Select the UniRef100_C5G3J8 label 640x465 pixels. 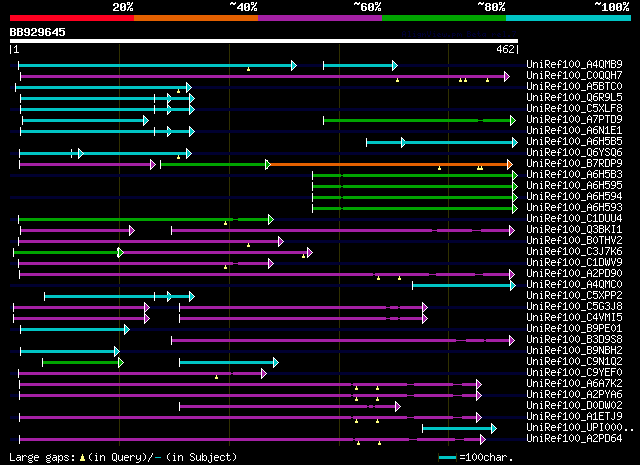pos(574,307)
